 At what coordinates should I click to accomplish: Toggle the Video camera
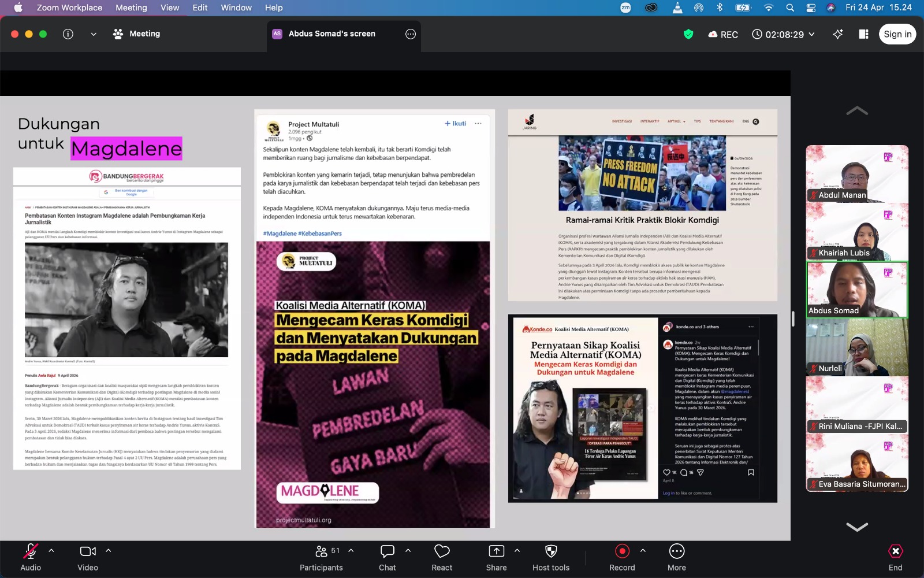pyautogui.click(x=88, y=558)
